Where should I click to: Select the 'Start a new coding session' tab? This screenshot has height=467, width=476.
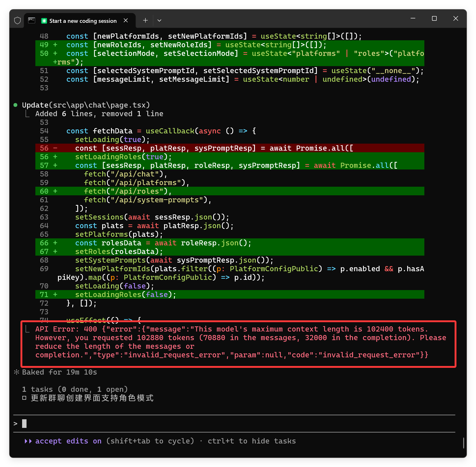click(x=83, y=21)
